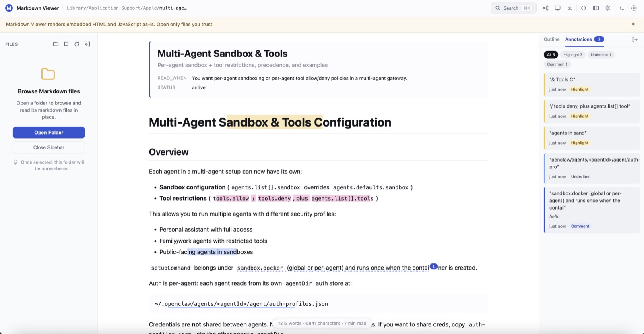Filter annotations by Underline 1
This screenshot has height=334, width=644.
point(601,55)
